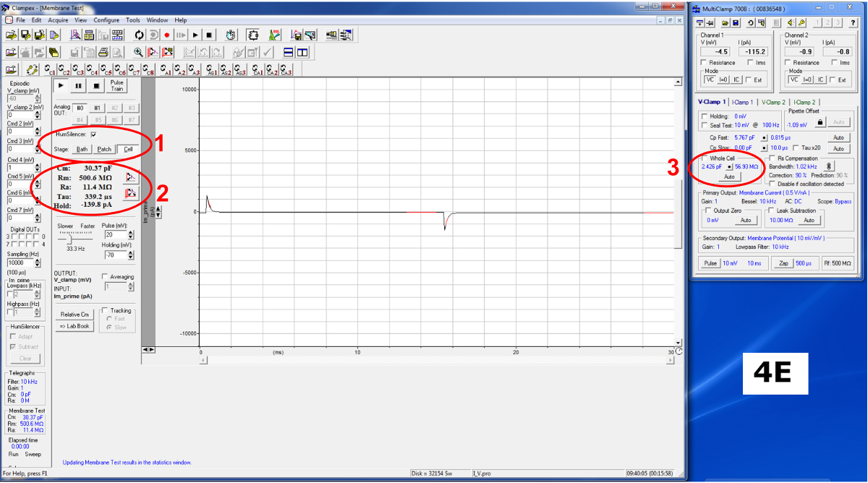Check the Rs Compensation box
868x483 pixels.
pyautogui.click(x=772, y=158)
